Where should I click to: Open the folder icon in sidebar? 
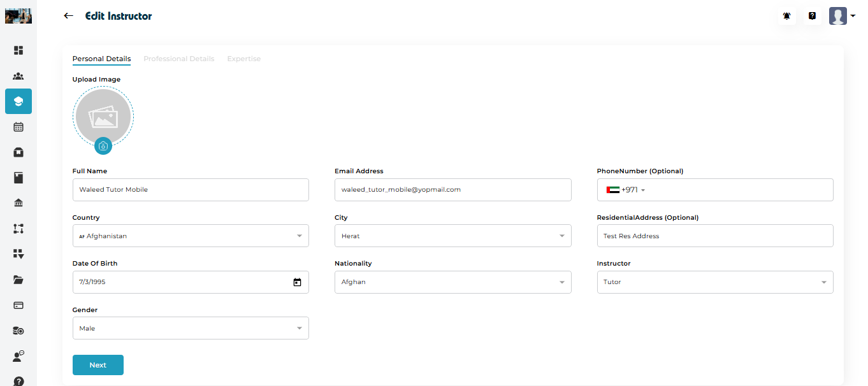point(18,280)
